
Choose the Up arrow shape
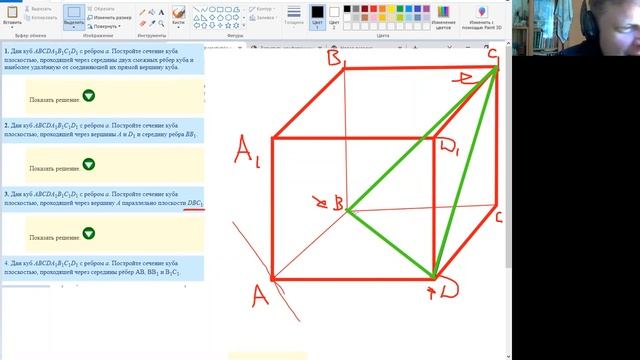(204, 25)
